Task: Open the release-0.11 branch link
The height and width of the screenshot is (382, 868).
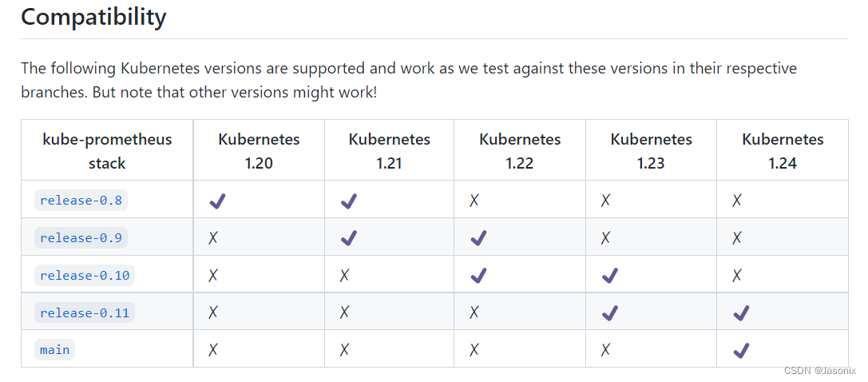Action: tap(84, 312)
